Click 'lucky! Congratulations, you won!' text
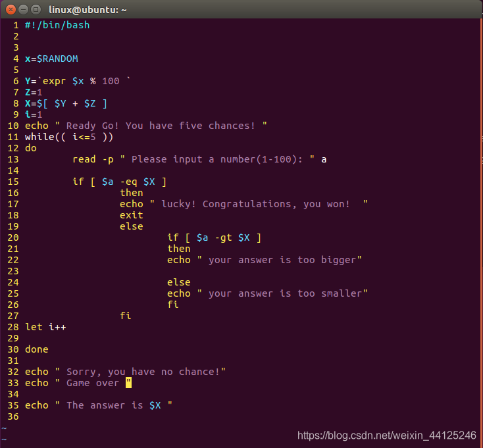Image resolution: width=483 pixels, height=448 pixels. (x=255, y=204)
